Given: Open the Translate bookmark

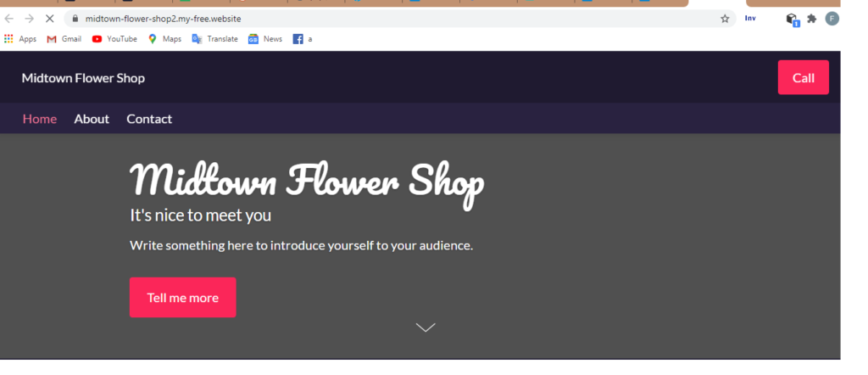Looking at the screenshot, I should coord(214,39).
